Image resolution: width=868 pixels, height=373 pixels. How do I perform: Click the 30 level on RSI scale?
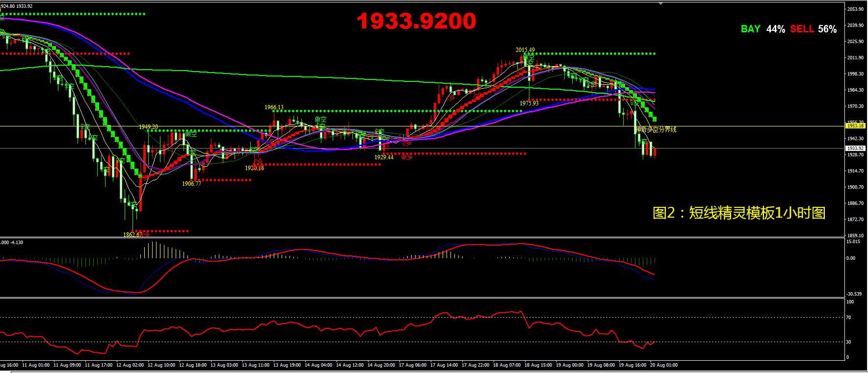[849, 342]
